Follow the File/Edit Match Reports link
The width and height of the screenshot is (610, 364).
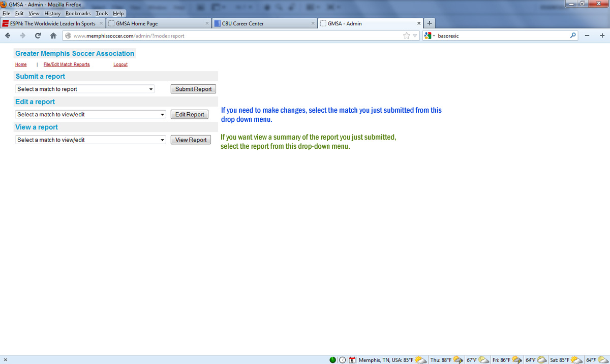[x=67, y=64]
